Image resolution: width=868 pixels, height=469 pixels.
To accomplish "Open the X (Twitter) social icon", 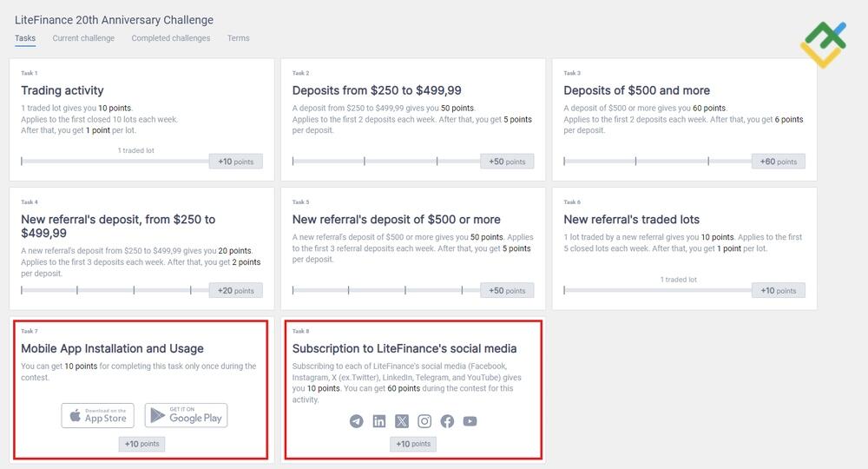I will (x=402, y=421).
